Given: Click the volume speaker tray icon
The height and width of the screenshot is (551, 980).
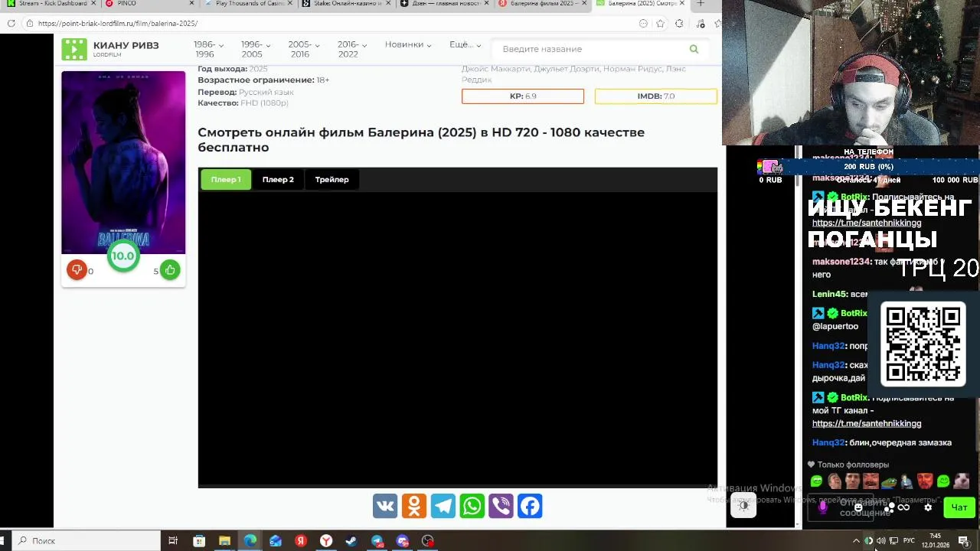Looking at the screenshot, I should click(881, 541).
